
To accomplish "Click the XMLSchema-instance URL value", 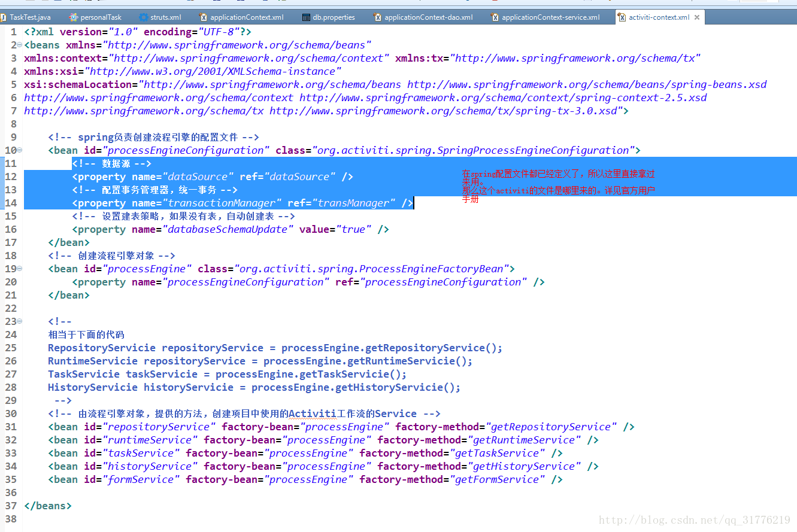I will click(x=213, y=71).
